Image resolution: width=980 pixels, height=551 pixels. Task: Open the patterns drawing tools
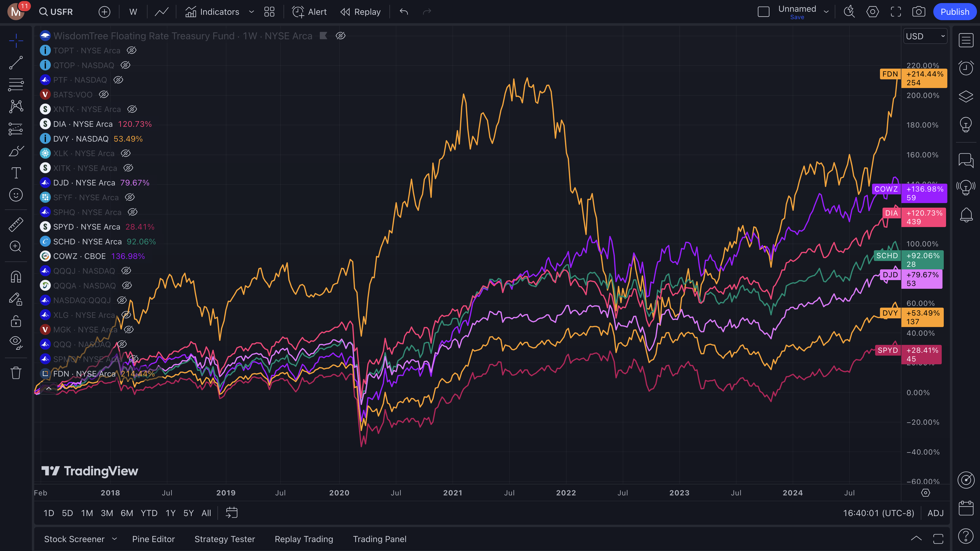pyautogui.click(x=16, y=106)
